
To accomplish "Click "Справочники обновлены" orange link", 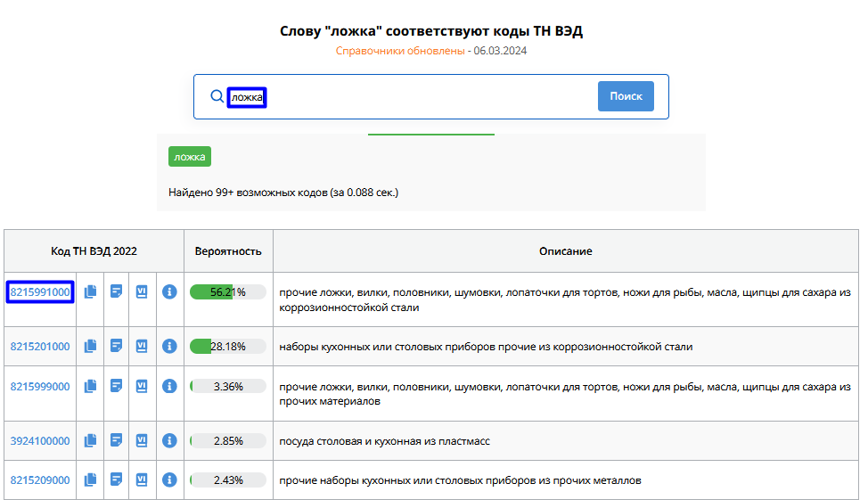I will (400, 51).
